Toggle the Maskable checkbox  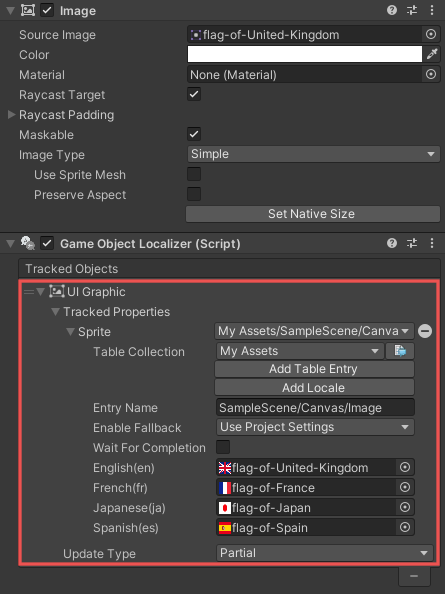(194, 134)
